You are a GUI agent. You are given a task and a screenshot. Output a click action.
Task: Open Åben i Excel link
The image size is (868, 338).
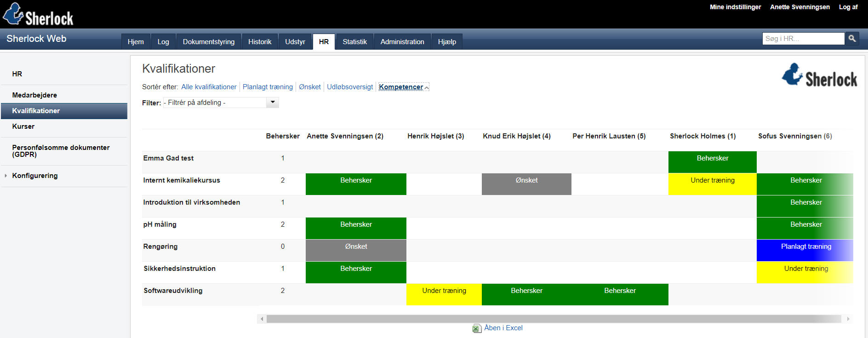tap(503, 328)
